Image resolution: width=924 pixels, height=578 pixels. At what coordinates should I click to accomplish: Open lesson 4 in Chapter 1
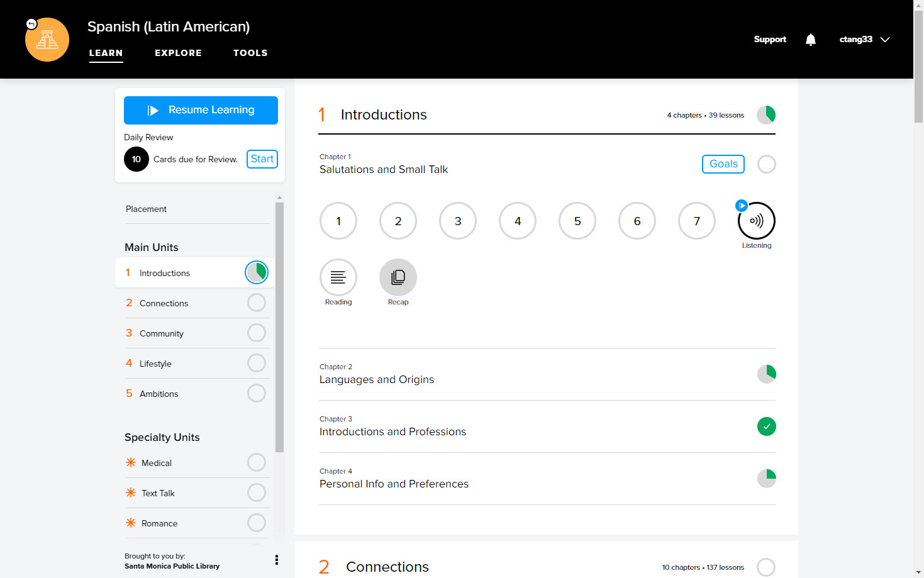tap(518, 221)
